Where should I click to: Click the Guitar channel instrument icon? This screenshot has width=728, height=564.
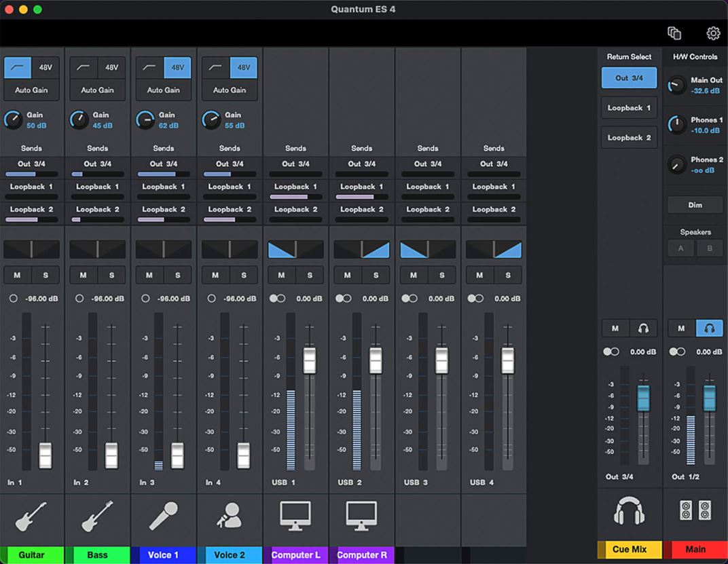31,516
